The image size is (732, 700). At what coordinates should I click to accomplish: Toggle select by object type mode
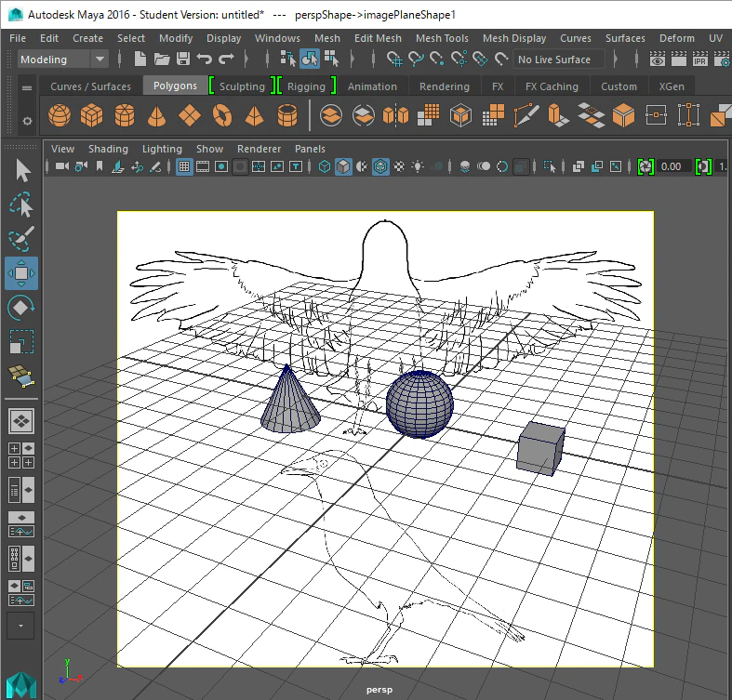pos(310,59)
